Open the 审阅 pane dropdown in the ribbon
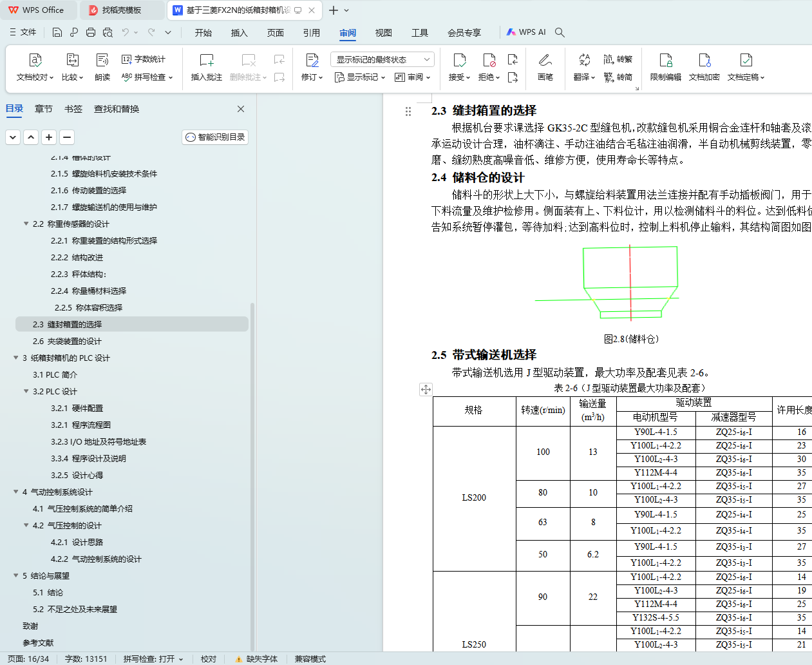The width and height of the screenshot is (812, 665). click(413, 77)
